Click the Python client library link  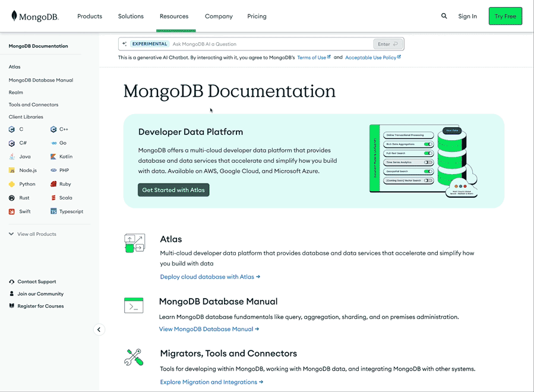click(x=27, y=184)
